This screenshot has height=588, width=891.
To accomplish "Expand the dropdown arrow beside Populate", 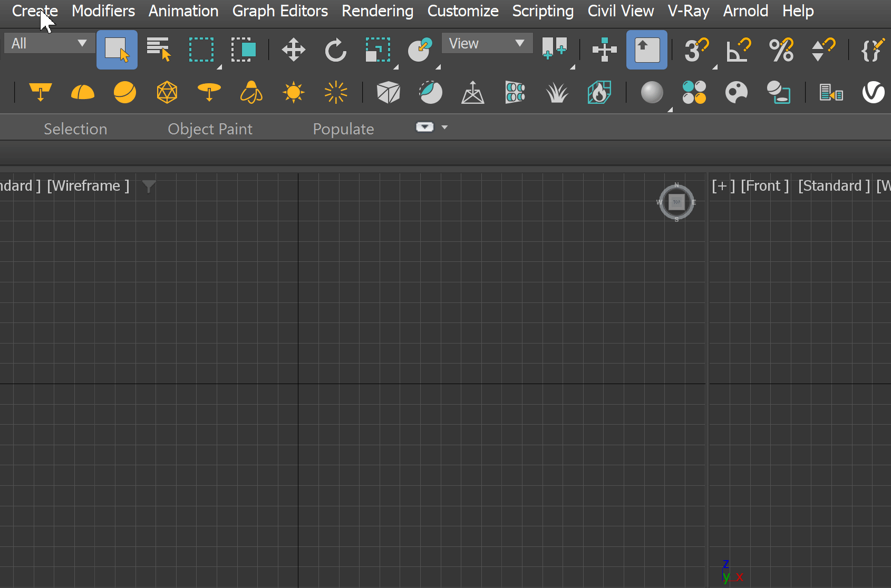I will 444,127.
